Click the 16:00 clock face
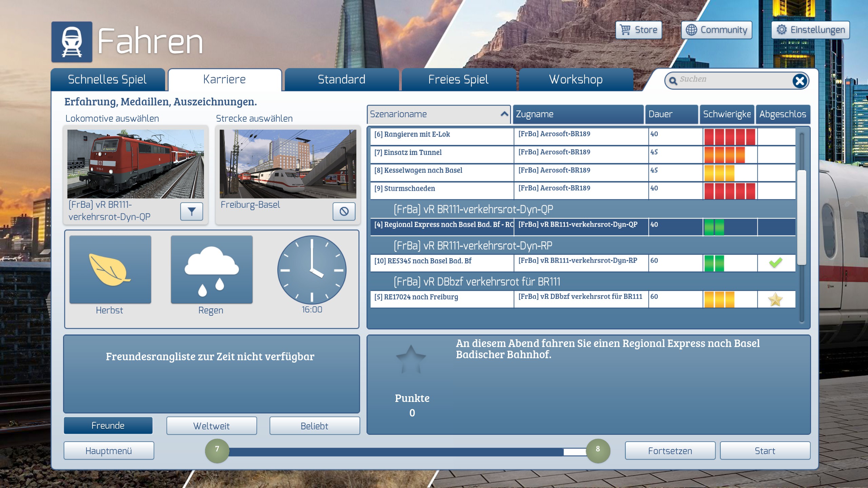 pos(312,270)
